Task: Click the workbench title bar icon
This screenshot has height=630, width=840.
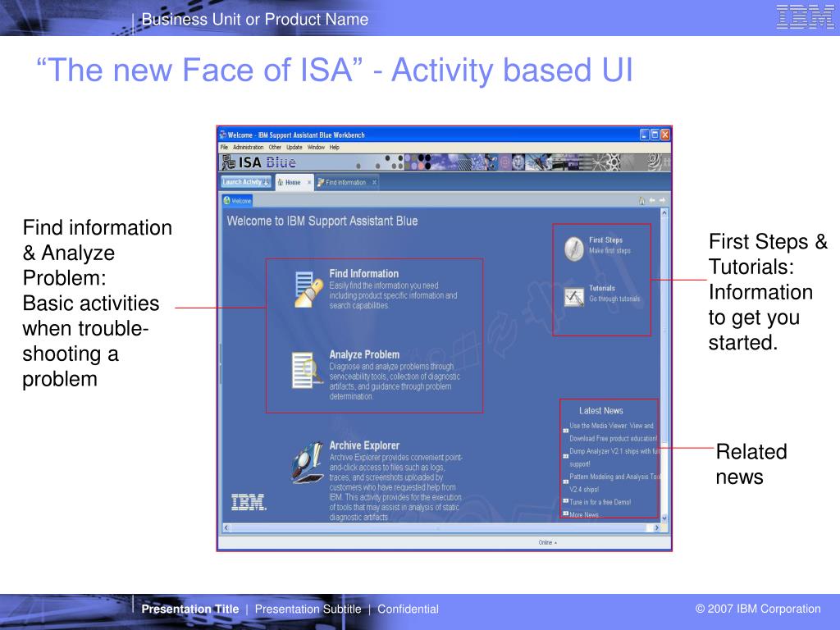Action: 223,135
